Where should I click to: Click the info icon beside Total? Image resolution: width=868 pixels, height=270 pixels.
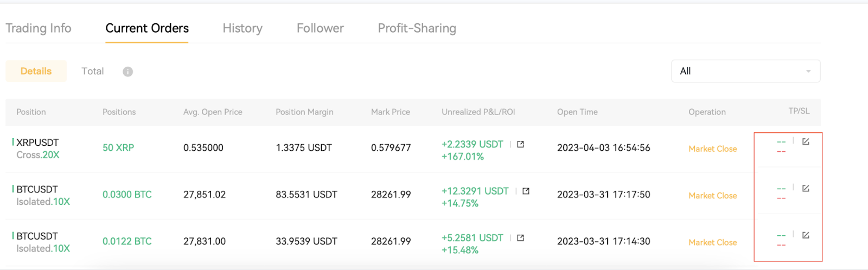pyautogui.click(x=128, y=72)
